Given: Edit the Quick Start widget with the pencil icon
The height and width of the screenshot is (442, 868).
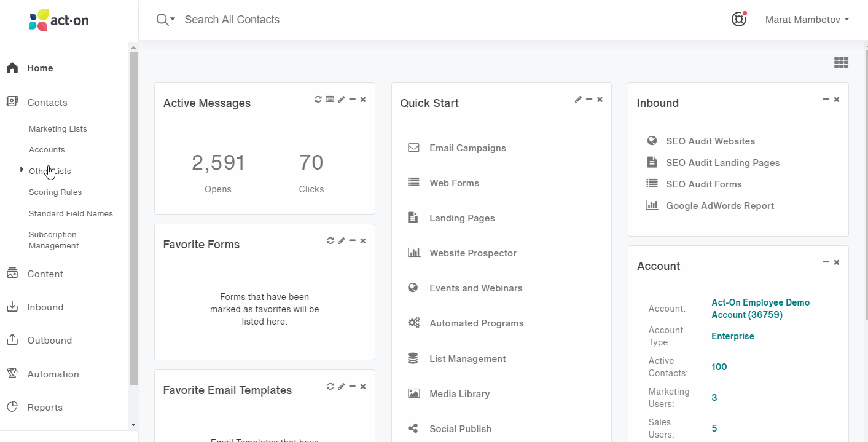Looking at the screenshot, I should pyautogui.click(x=577, y=99).
